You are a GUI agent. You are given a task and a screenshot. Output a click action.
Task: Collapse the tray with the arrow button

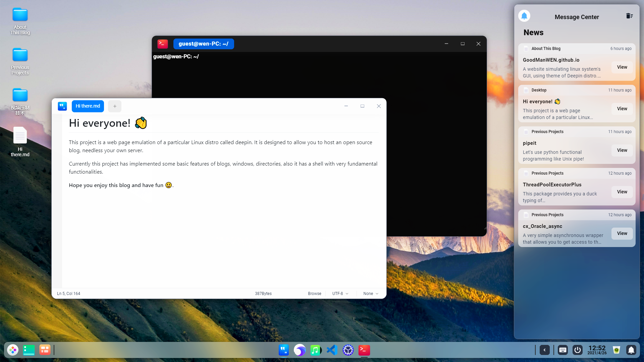544,350
